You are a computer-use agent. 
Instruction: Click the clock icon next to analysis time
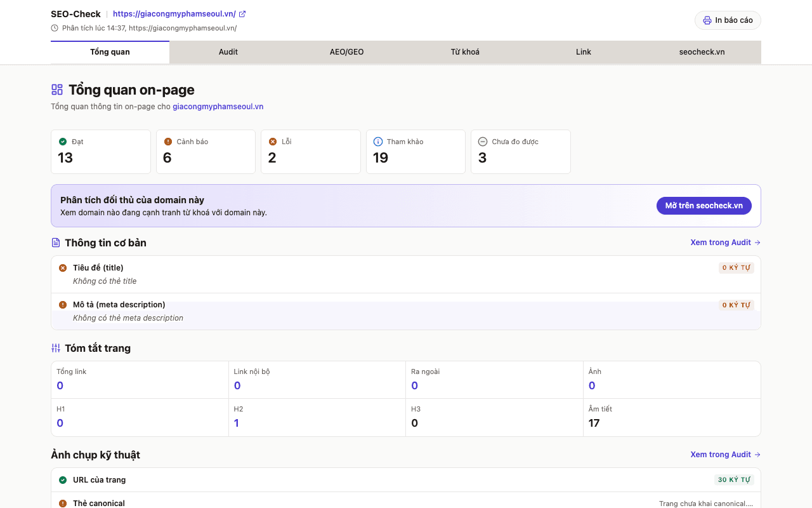[x=55, y=28]
